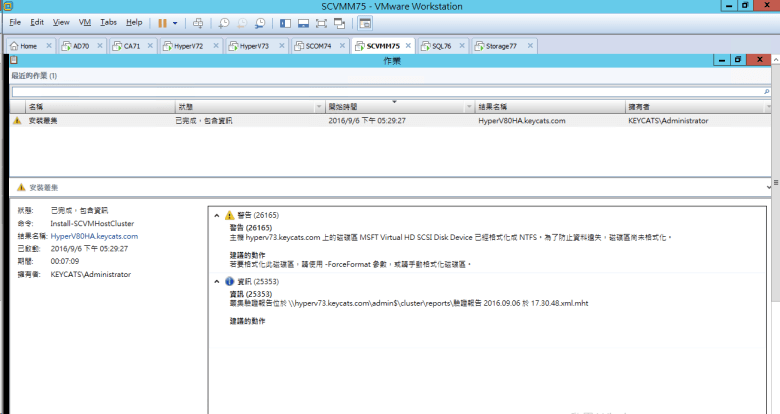Open the VM menu
This screenshot has width=780, height=414.
[x=84, y=21]
